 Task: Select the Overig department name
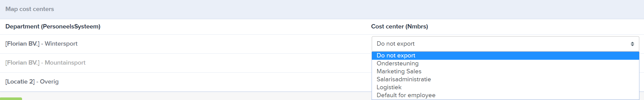pos(49,82)
